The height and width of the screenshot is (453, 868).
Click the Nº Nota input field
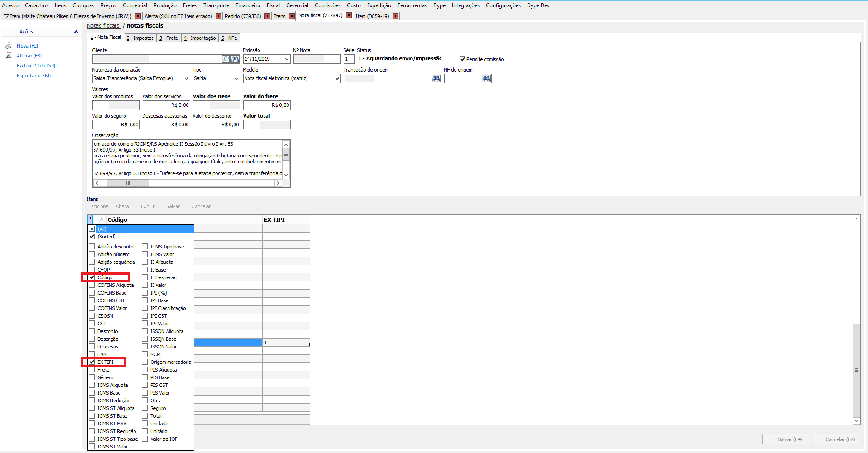tap(317, 59)
